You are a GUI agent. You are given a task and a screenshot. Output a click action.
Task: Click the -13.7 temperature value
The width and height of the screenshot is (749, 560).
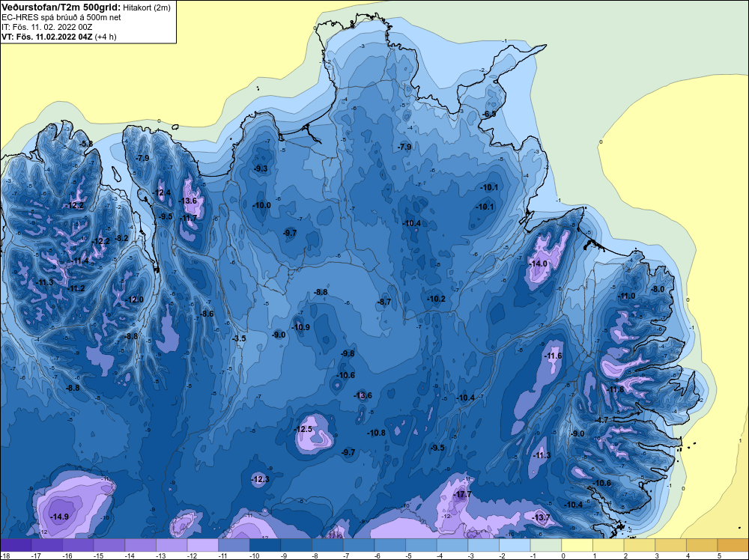(x=541, y=517)
